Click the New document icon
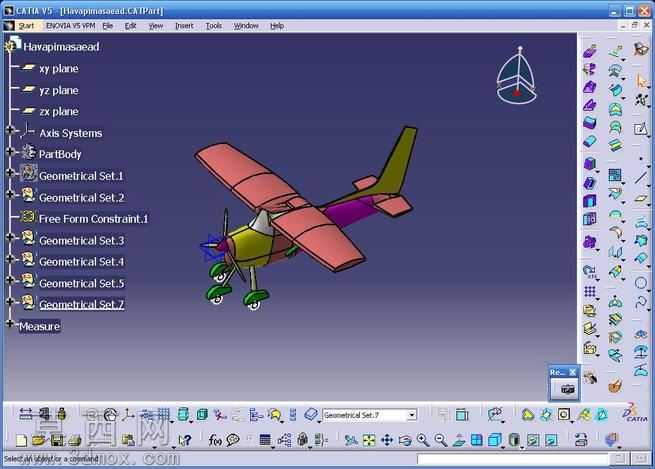Screen dimensions: 655x469 pyautogui.click(x=21, y=440)
